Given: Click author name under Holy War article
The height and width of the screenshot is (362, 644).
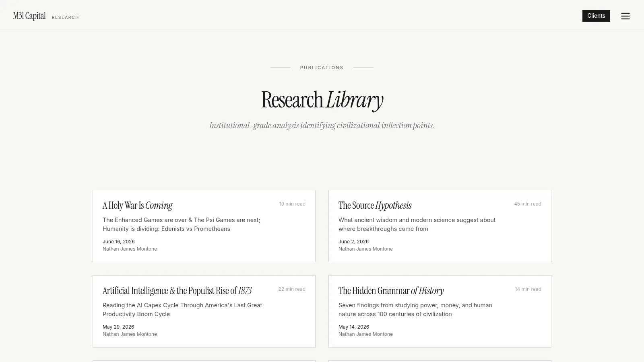Looking at the screenshot, I should 130,249.
